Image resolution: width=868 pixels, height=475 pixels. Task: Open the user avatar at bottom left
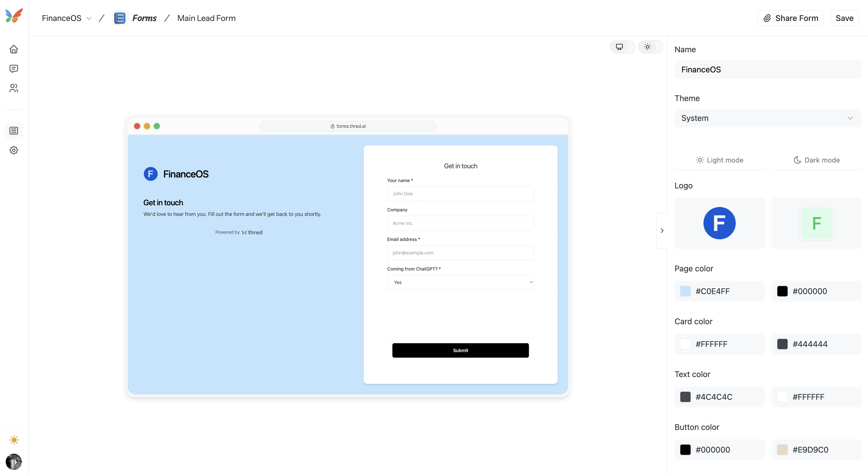[14, 462]
